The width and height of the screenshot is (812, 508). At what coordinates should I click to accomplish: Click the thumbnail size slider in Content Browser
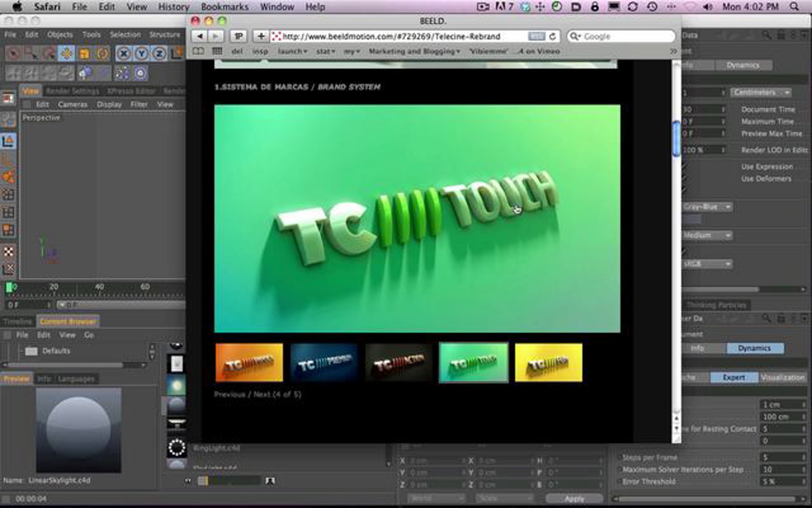[x=229, y=481]
